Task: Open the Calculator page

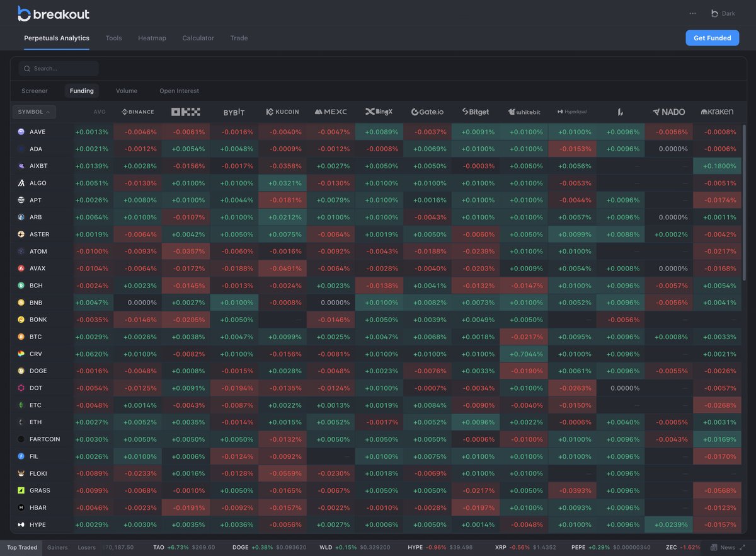Action: pos(198,38)
